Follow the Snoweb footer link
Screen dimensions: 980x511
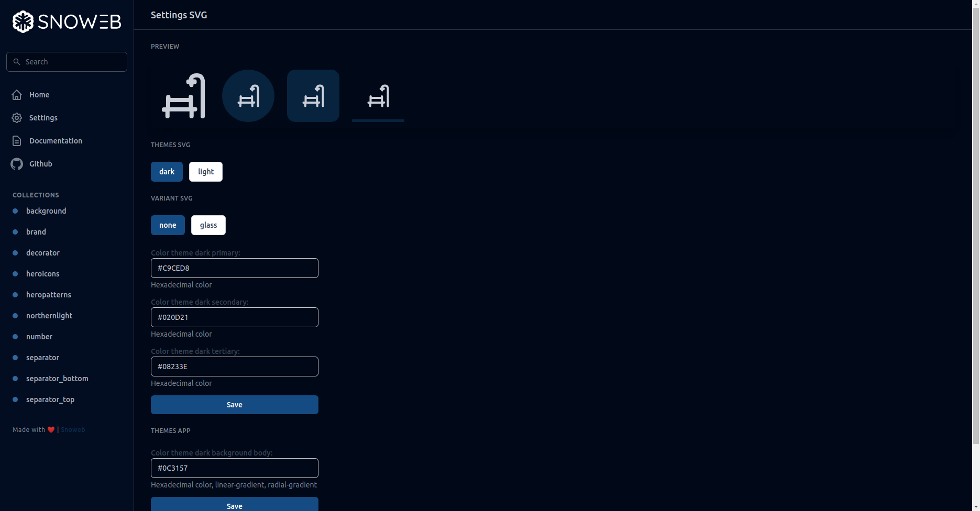click(x=73, y=429)
